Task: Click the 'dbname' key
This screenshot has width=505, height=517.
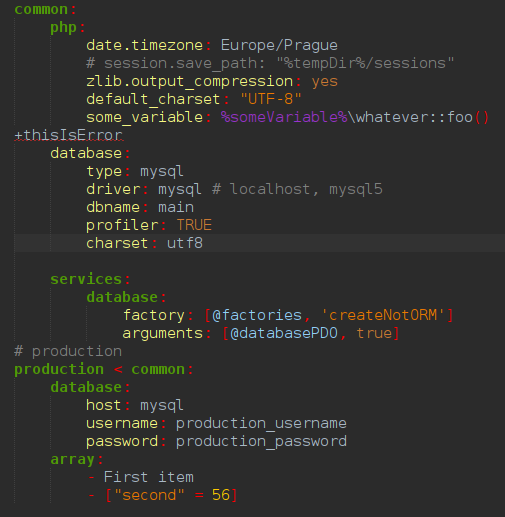Action: click(113, 207)
